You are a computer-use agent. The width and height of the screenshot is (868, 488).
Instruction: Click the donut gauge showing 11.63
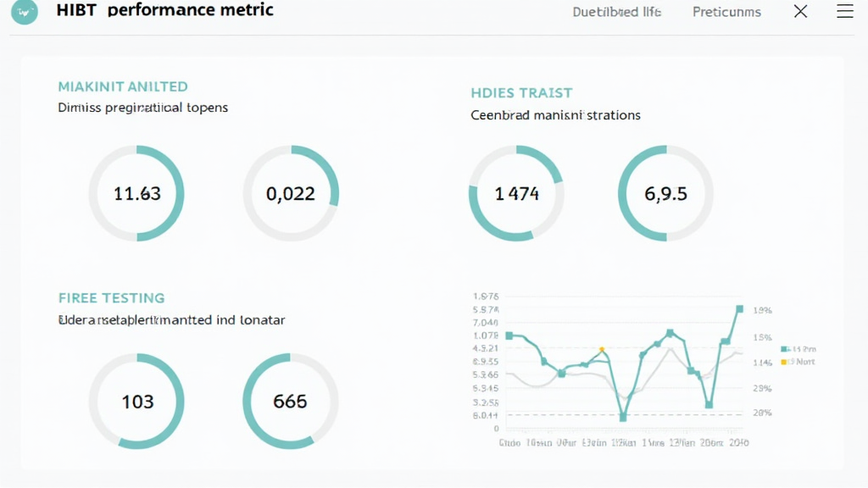(136, 193)
